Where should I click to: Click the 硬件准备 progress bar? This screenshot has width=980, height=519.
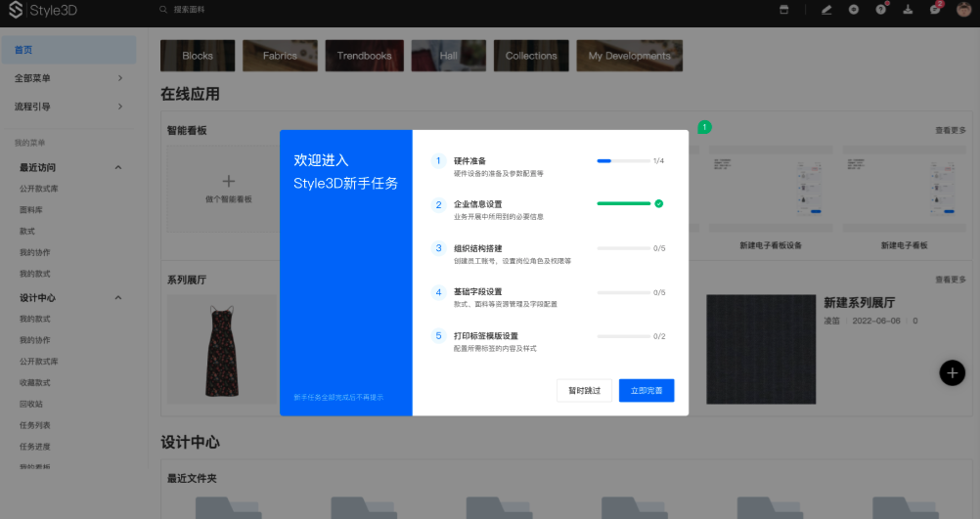[x=623, y=160]
